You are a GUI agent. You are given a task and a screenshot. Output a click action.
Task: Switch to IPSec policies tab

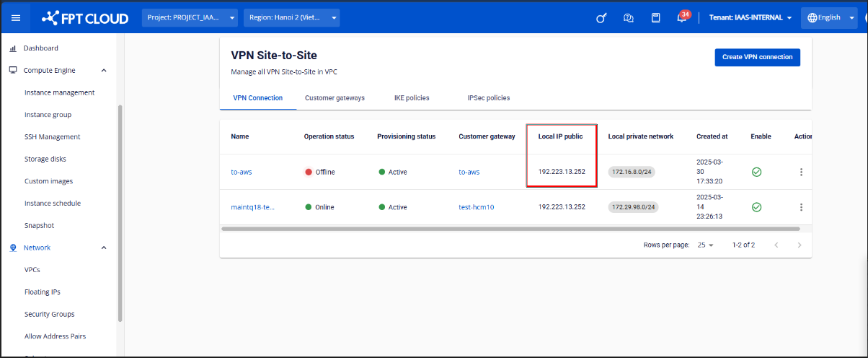click(489, 97)
